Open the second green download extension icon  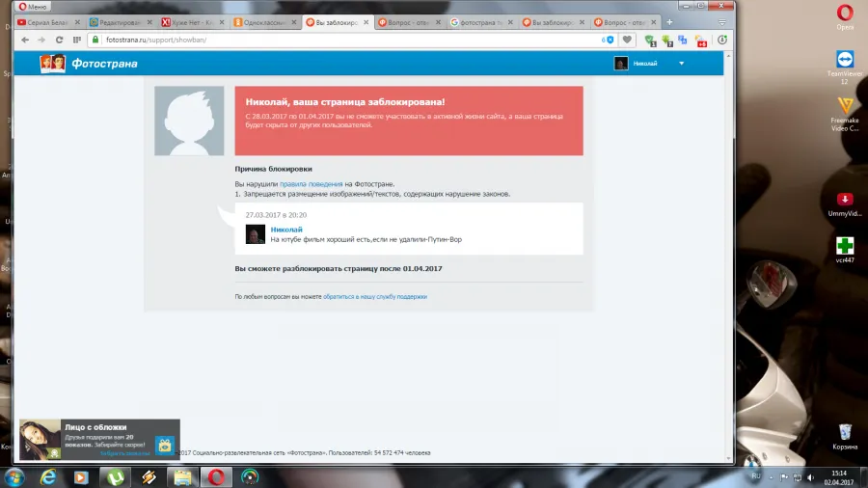coord(667,41)
